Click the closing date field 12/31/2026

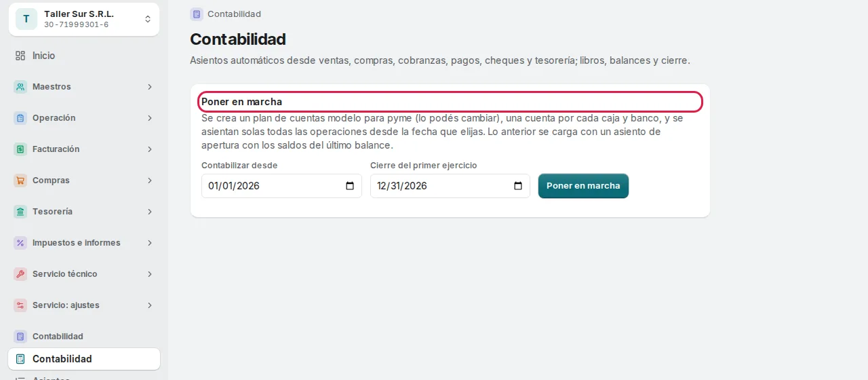pyautogui.click(x=450, y=186)
